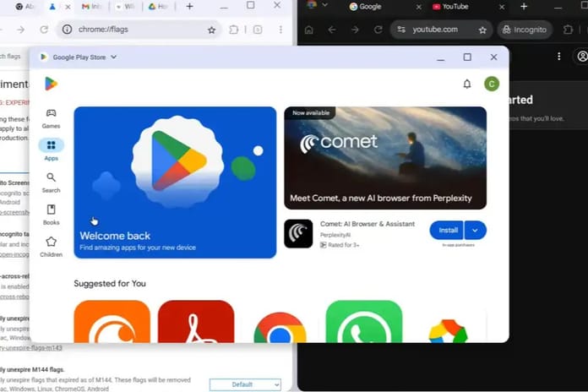Image resolution: width=588 pixels, height=392 pixels.
Task: Switch to Google Drive tab
Action: (158, 7)
